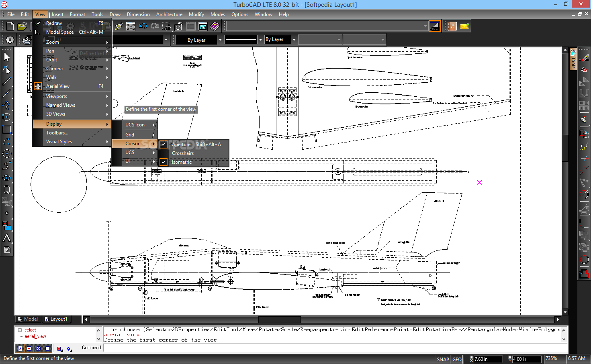The height and width of the screenshot is (364, 591).
Task: Pick the Line drawing tool
Action: tap(7, 81)
